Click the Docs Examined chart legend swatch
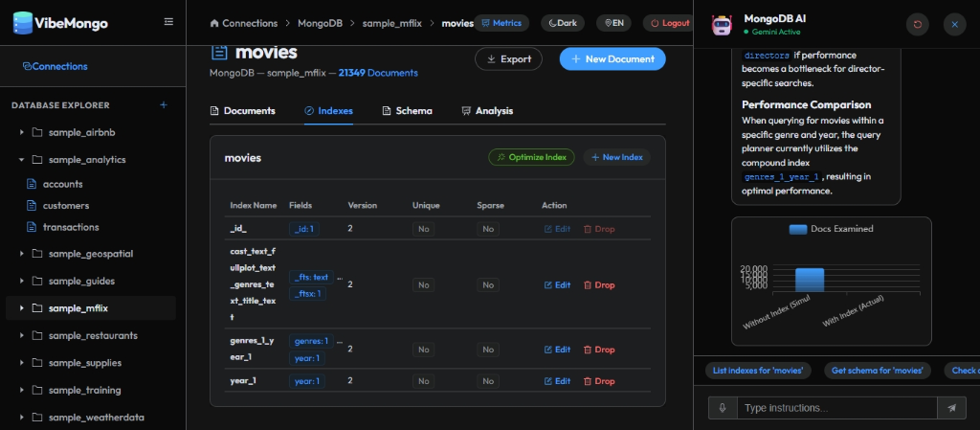Screen dimensions: 980x430 pyautogui.click(x=798, y=229)
